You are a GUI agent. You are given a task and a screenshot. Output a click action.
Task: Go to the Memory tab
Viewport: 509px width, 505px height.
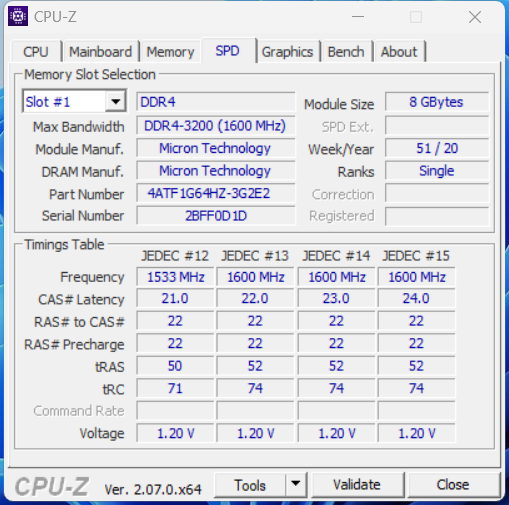[170, 52]
